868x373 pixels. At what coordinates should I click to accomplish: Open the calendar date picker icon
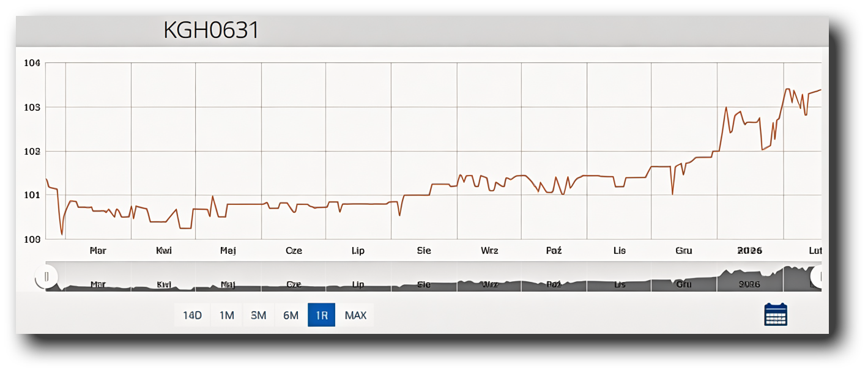[776, 314]
